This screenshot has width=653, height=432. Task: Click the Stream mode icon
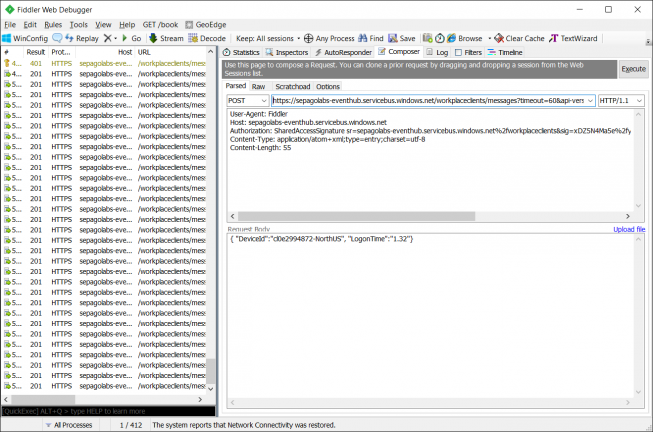point(153,37)
